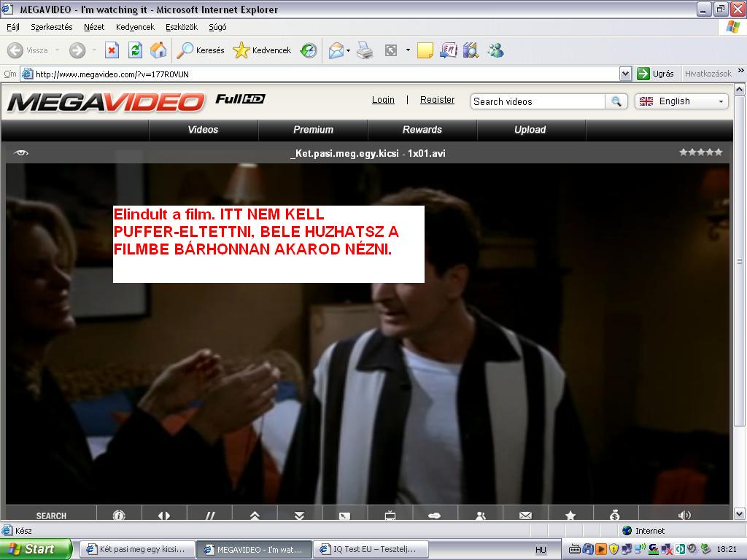Click the money bag player icon
This screenshot has height=560, width=747.
coord(615,516)
